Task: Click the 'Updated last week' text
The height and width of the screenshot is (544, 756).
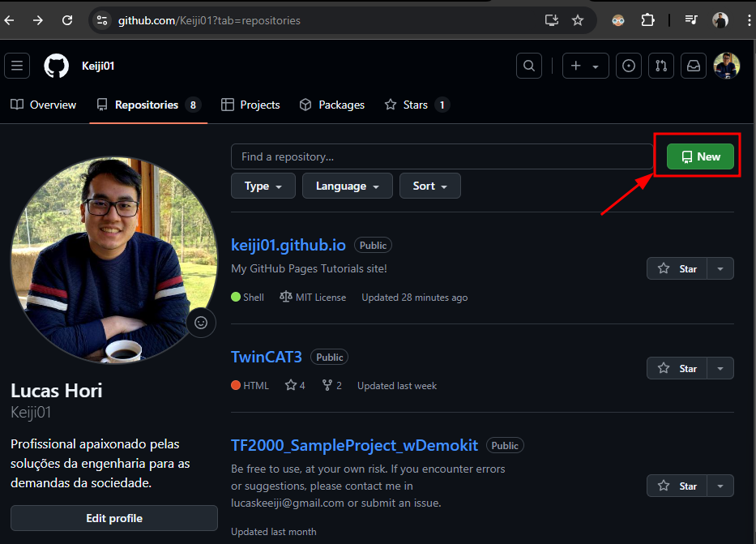Action: coord(397,386)
